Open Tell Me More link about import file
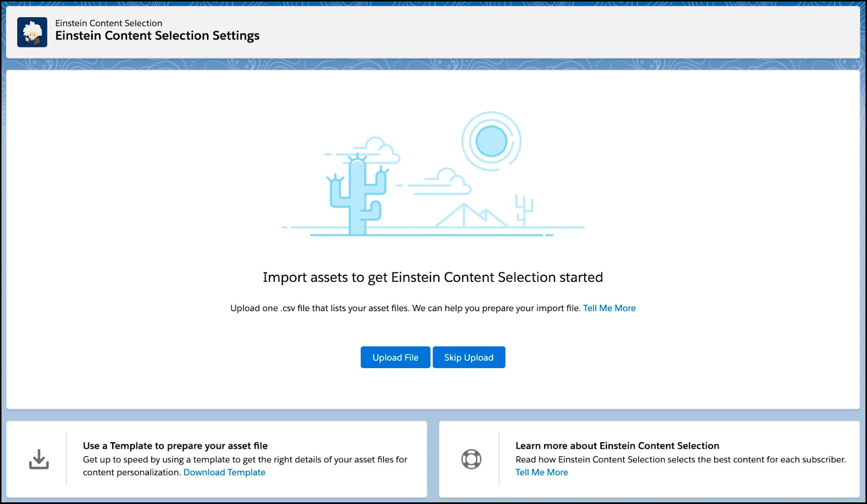This screenshot has width=867, height=504. 609,308
